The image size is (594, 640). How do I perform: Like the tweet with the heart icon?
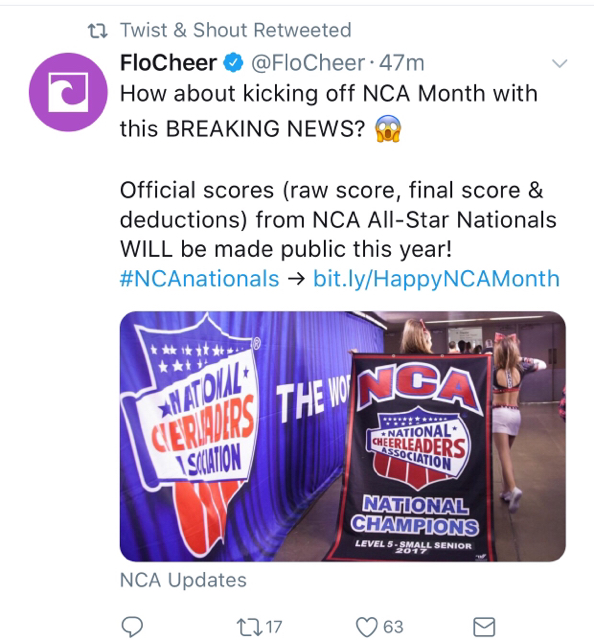coord(367,627)
